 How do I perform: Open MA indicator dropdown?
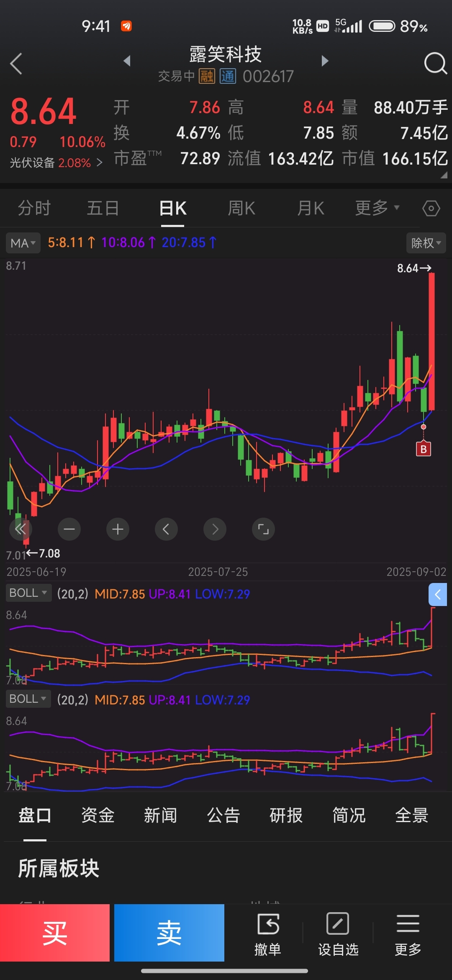pos(23,243)
